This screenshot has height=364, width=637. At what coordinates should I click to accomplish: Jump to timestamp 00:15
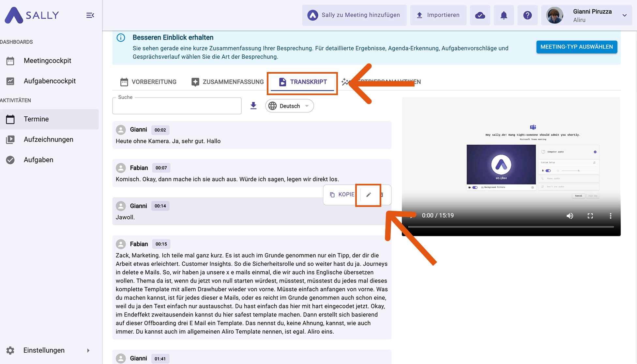point(161,244)
